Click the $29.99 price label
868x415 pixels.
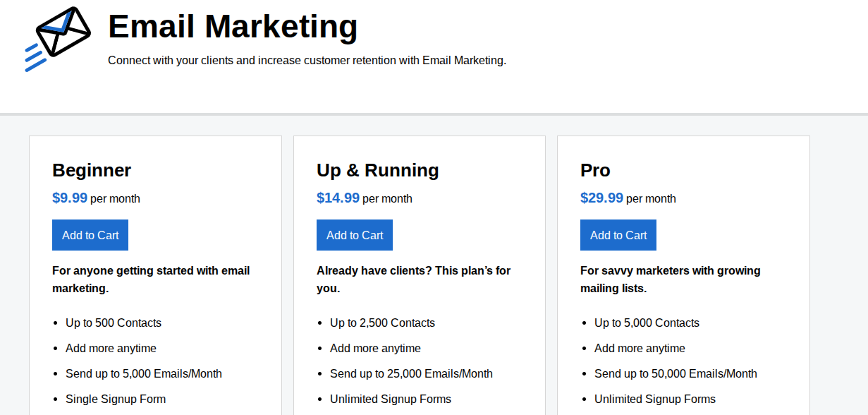[x=601, y=198]
